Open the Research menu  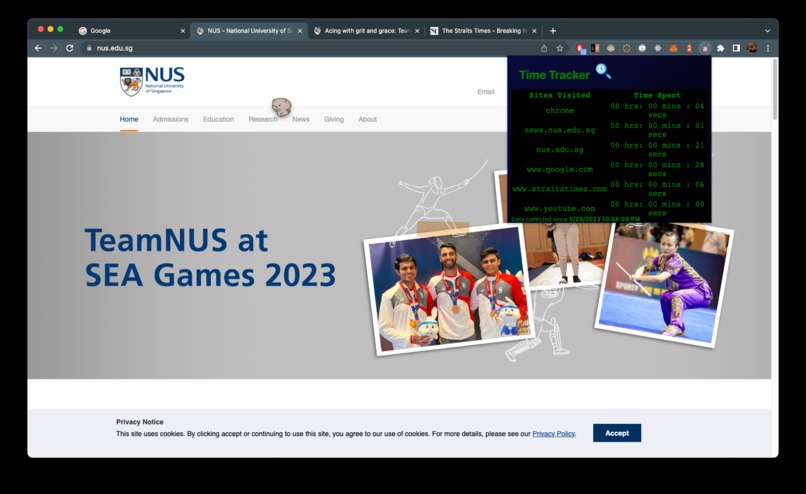pos(263,119)
